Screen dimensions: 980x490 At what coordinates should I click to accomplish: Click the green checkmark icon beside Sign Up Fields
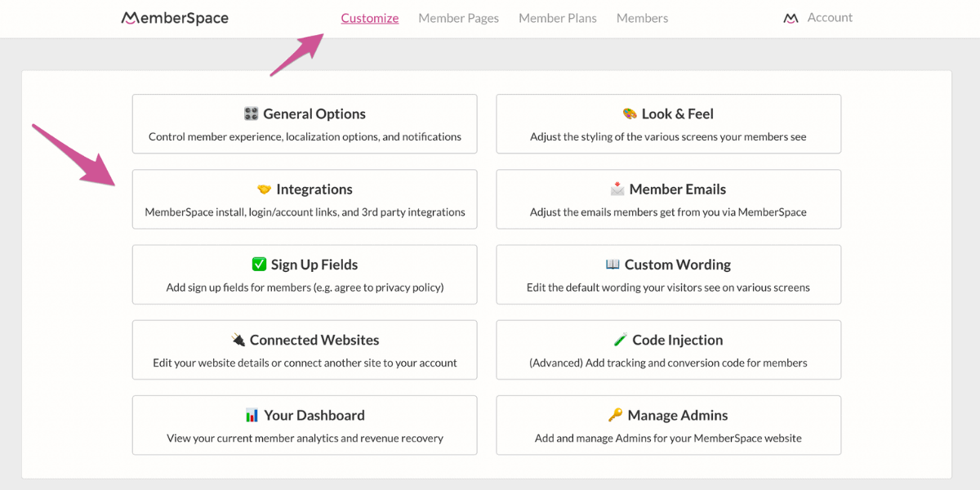click(x=259, y=264)
